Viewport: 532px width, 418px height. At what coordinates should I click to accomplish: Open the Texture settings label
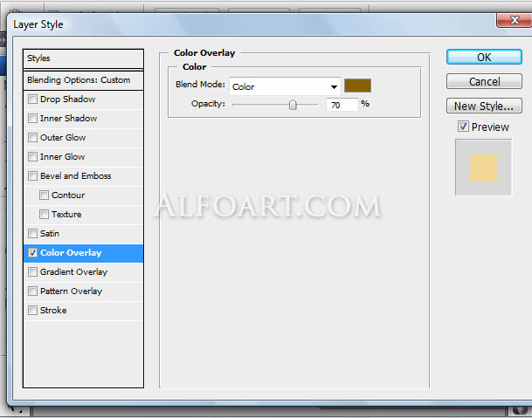[x=66, y=215]
